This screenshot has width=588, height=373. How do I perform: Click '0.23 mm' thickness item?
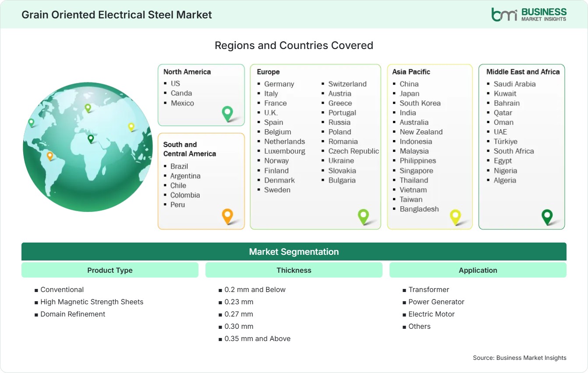point(239,302)
